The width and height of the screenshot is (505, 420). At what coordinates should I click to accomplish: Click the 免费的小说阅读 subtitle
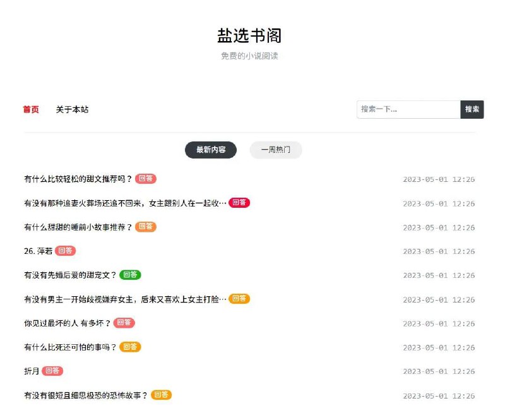(x=249, y=56)
